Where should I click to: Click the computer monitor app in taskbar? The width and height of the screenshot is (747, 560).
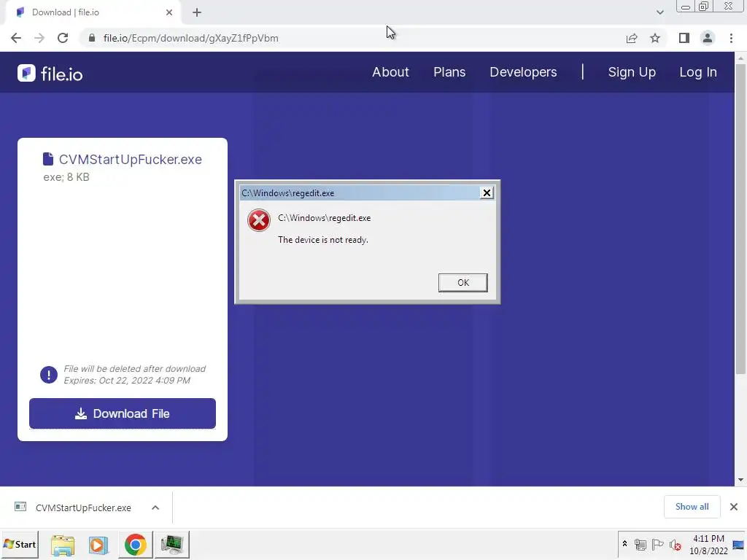(171, 545)
